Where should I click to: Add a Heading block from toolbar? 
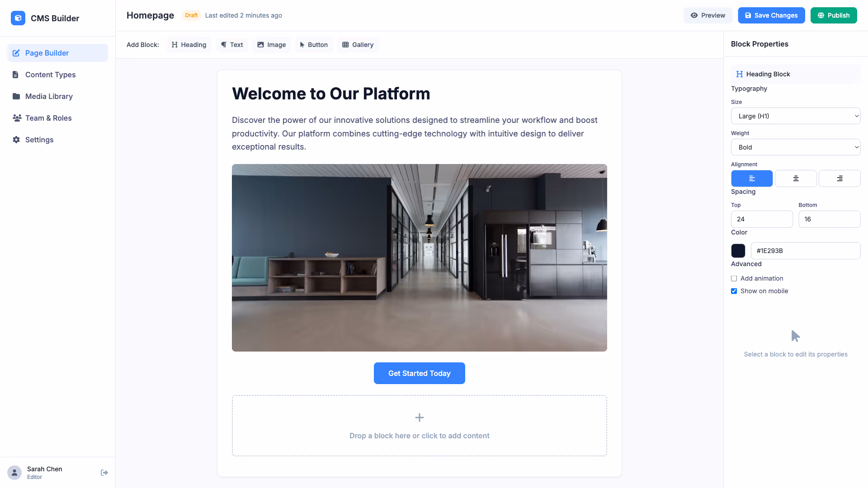point(189,45)
